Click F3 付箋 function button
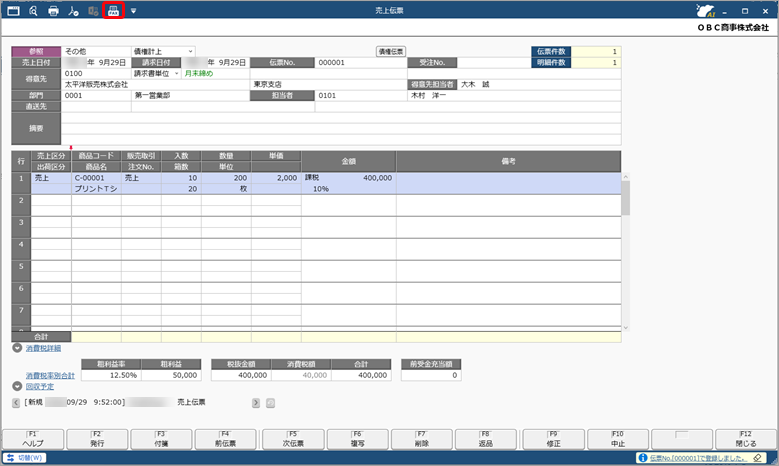The image size is (779, 466). click(x=161, y=439)
